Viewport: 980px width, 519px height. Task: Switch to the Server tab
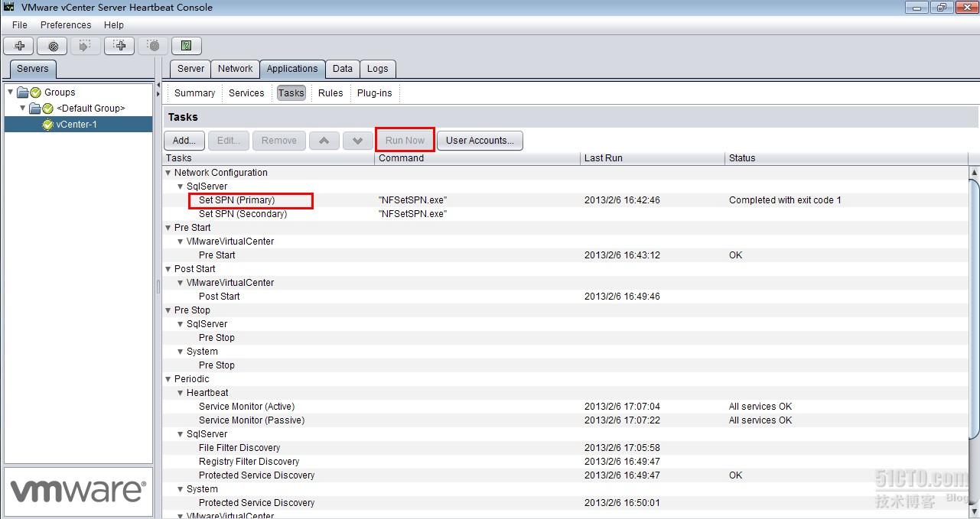190,69
